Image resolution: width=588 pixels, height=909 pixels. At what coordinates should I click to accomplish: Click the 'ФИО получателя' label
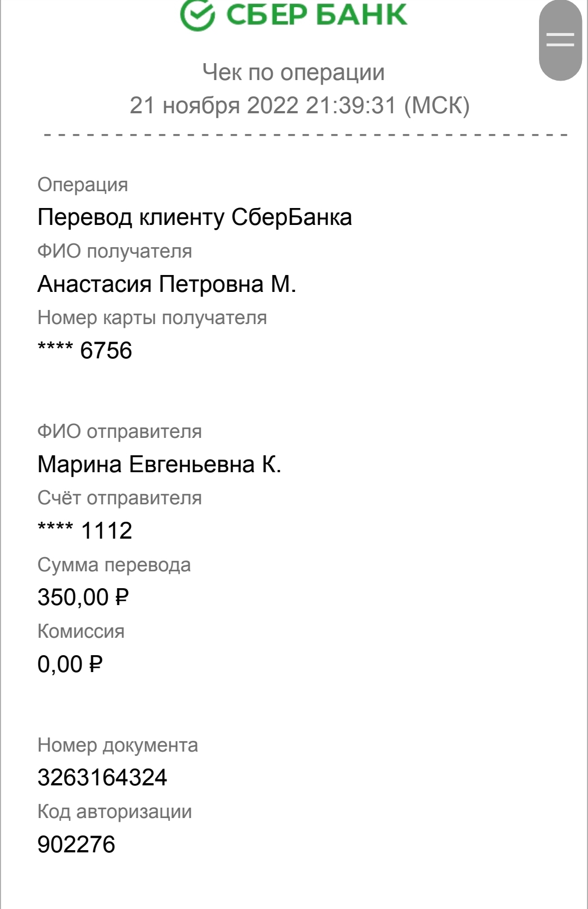pyautogui.click(x=115, y=252)
